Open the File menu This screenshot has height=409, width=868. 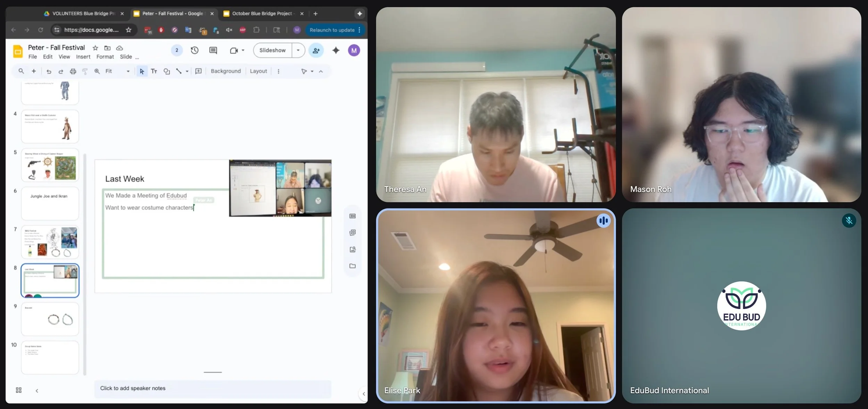click(33, 57)
